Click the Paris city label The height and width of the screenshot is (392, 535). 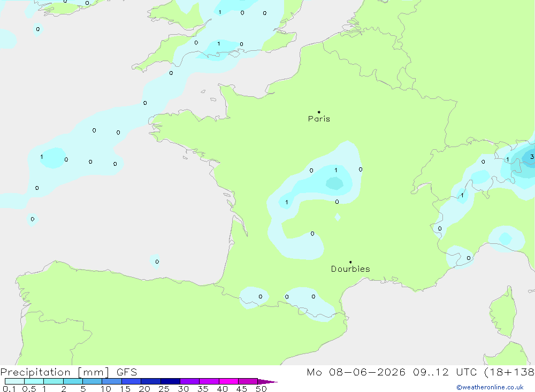click(x=319, y=119)
